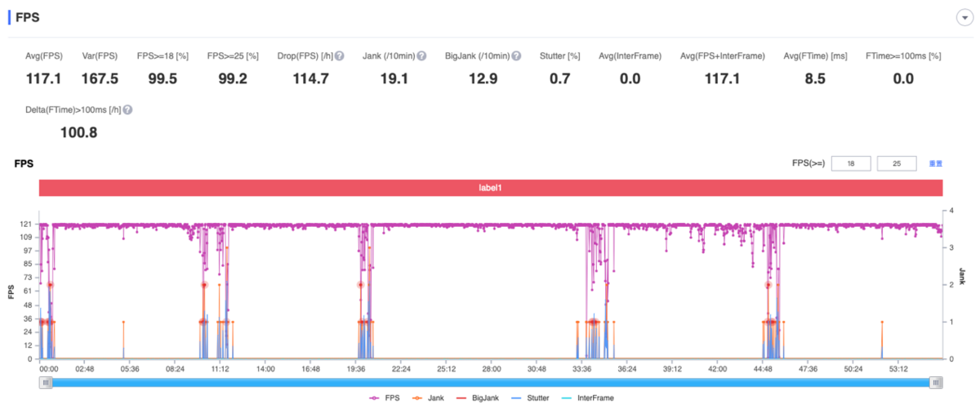
Task: Click the blue time range slider bar
Action: (490, 382)
